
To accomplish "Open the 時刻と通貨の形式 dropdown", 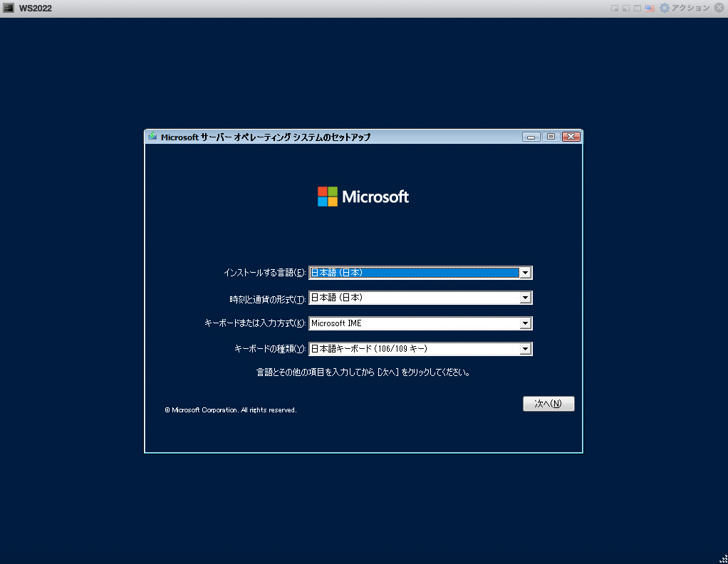I will pos(421,298).
